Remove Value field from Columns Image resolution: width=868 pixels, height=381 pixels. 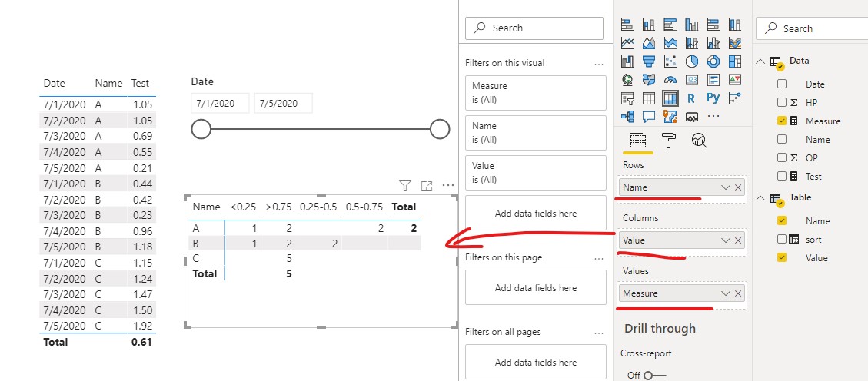[738, 240]
